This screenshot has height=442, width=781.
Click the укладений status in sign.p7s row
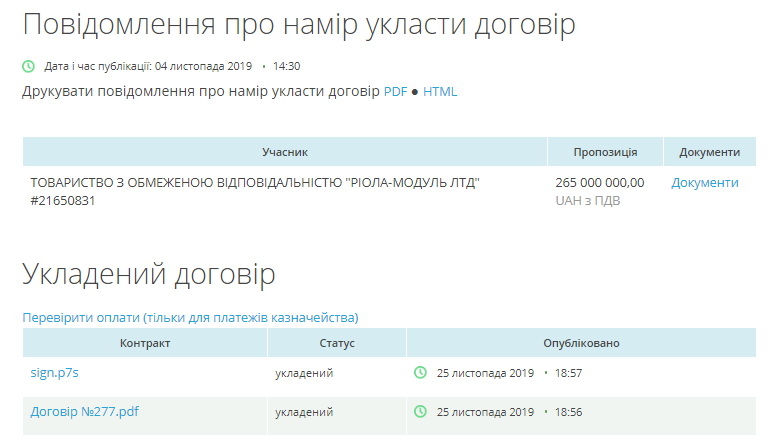(304, 373)
